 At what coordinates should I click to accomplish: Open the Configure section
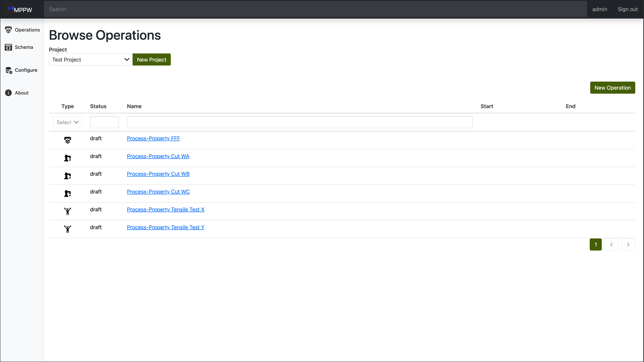click(x=21, y=70)
